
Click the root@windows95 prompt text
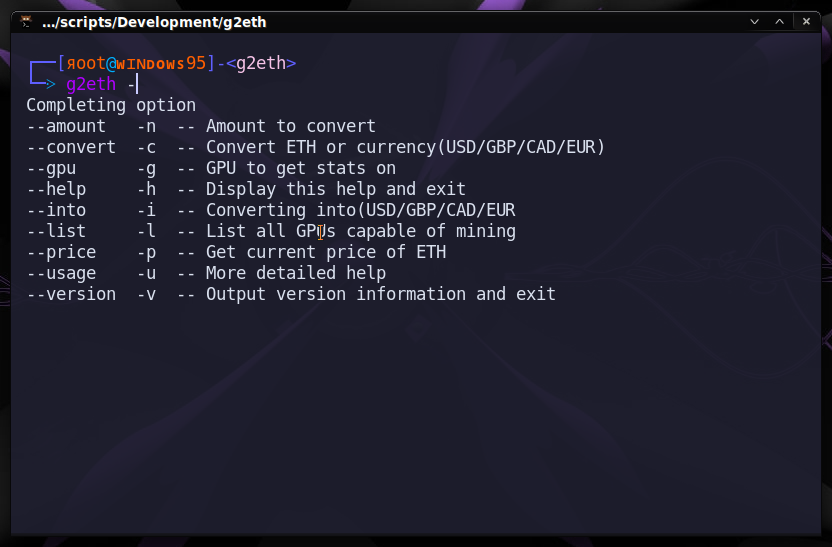coord(136,64)
